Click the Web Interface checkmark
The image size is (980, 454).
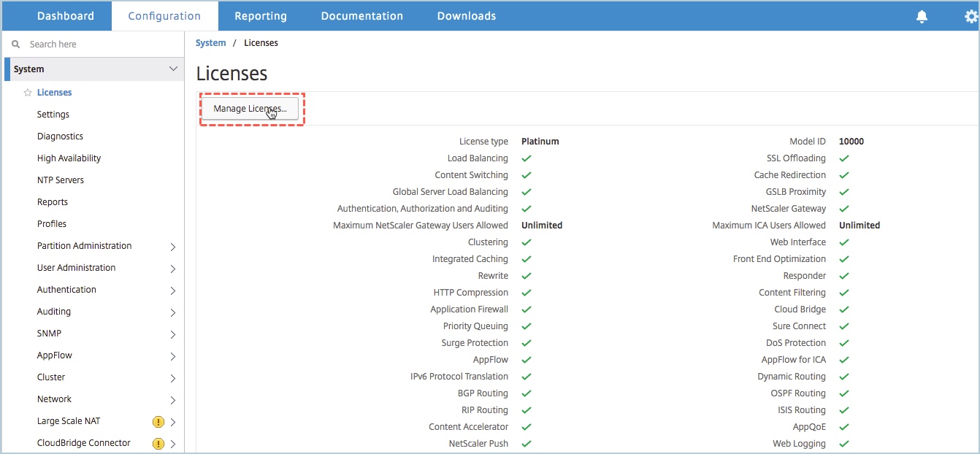(843, 242)
